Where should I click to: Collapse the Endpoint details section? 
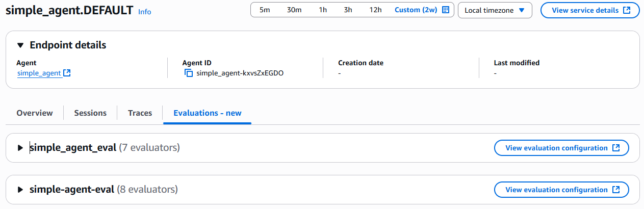click(x=20, y=45)
